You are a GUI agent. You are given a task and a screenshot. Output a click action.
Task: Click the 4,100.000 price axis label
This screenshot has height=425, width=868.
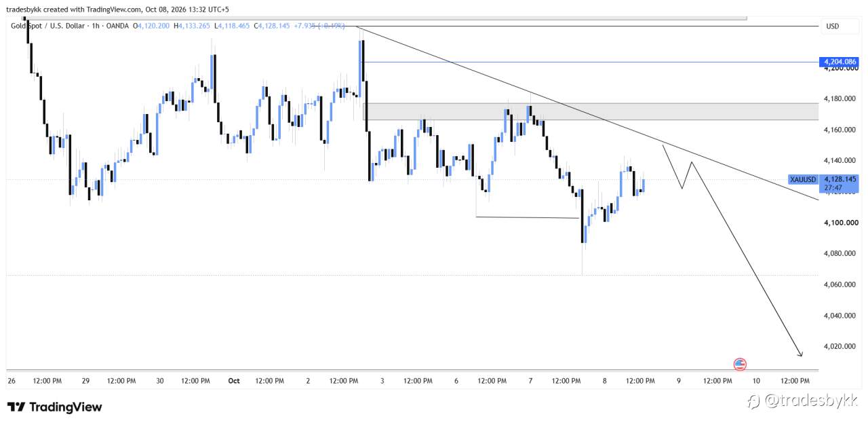point(841,223)
